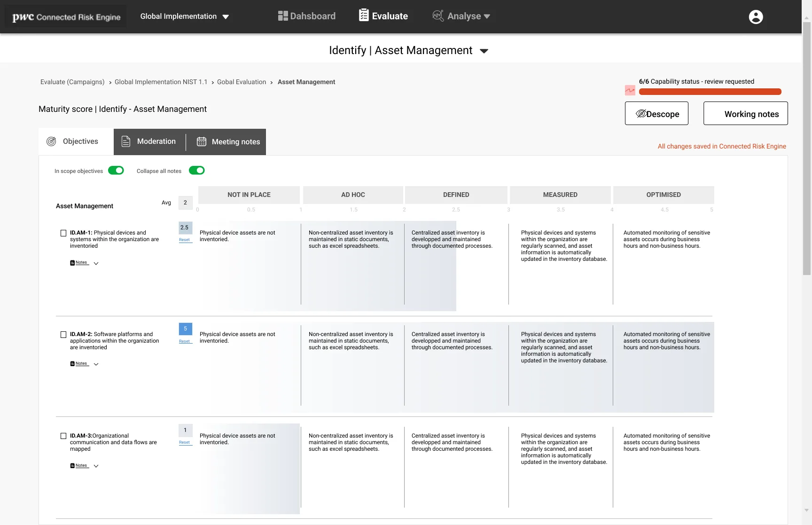
Task: Switch to the Objectives tab
Action: 76,141
